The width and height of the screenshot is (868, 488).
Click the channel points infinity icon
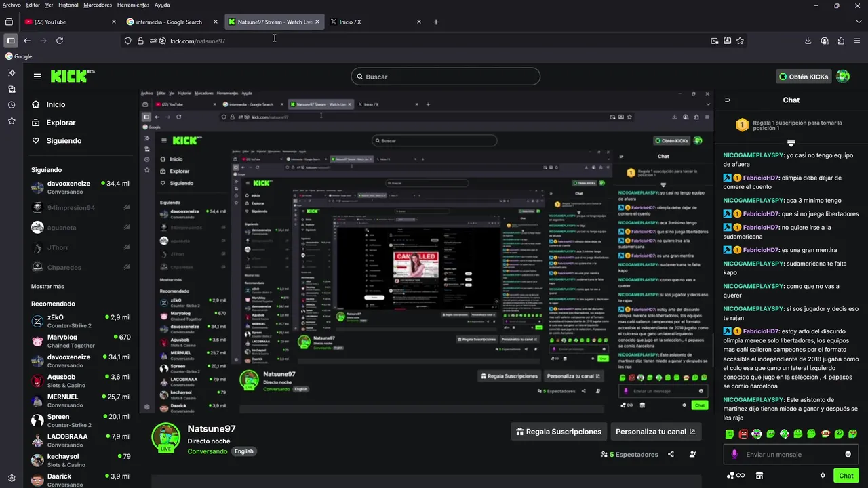[x=736, y=476]
